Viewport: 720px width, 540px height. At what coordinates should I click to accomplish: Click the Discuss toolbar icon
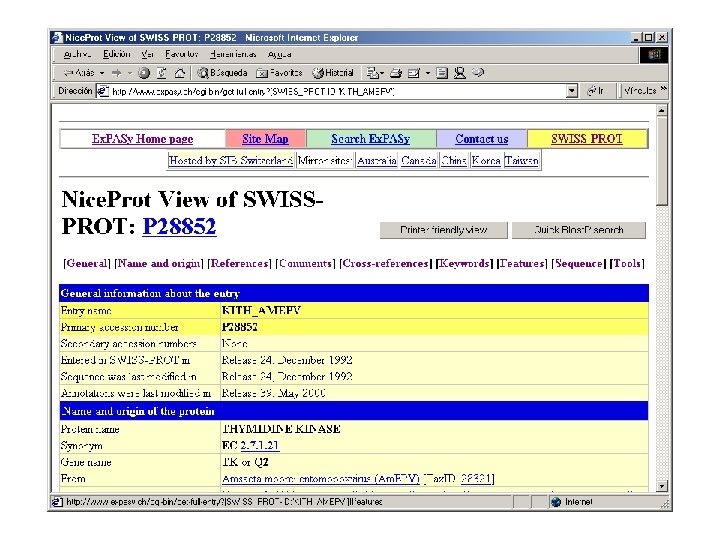[x=442, y=73]
